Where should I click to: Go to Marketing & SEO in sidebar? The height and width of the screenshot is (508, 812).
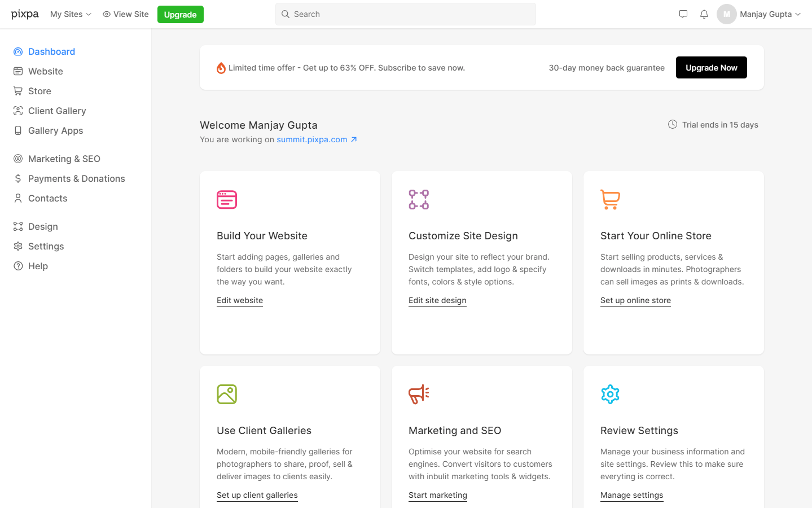64,159
